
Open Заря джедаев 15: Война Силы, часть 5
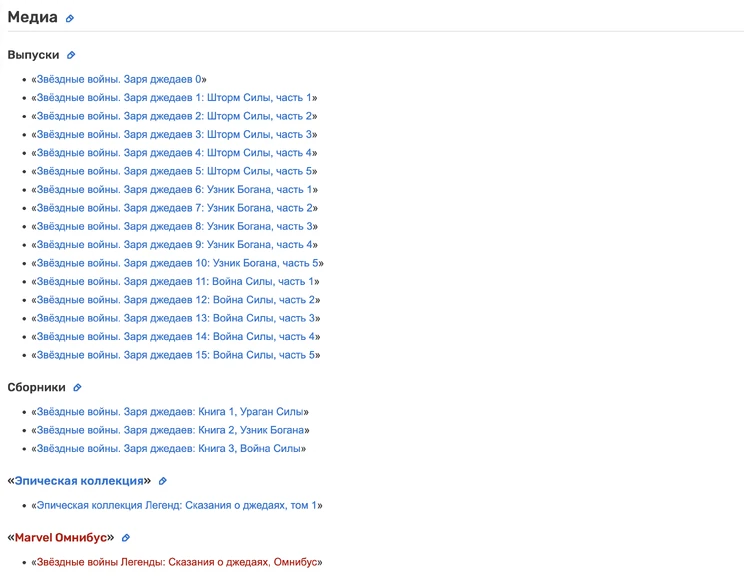pos(176,355)
